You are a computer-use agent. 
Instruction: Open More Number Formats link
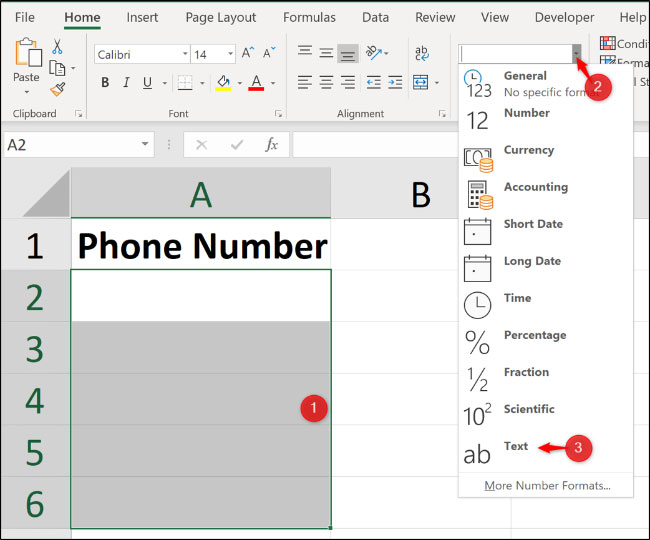click(x=547, y=485)
